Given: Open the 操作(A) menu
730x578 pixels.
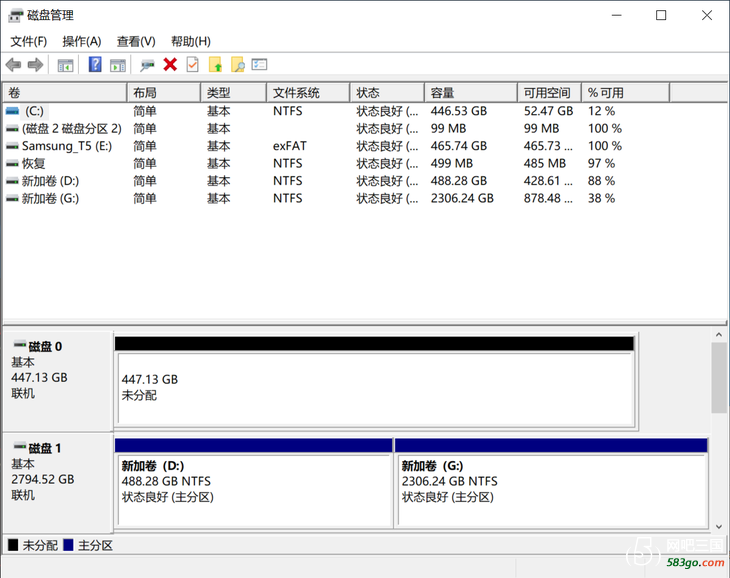Looking at the screenshot, I should point(81,41).
